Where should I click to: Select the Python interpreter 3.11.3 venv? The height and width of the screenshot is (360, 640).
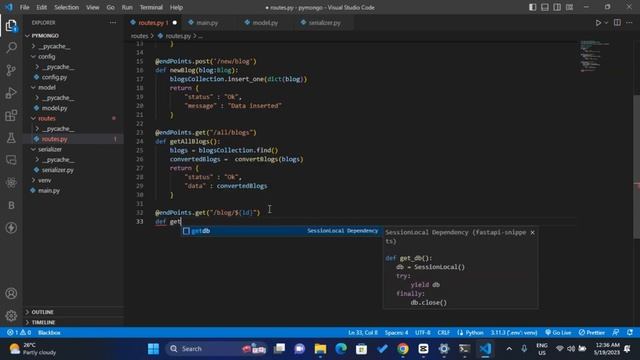click(513, 333)
